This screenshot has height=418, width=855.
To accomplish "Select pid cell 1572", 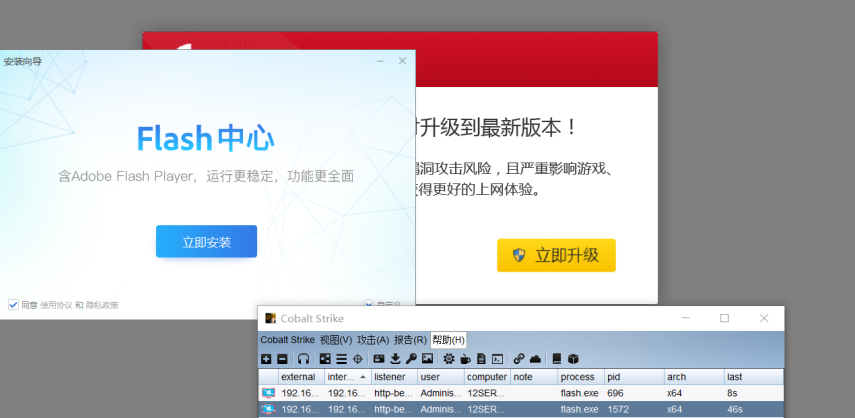I will [634, 409].
